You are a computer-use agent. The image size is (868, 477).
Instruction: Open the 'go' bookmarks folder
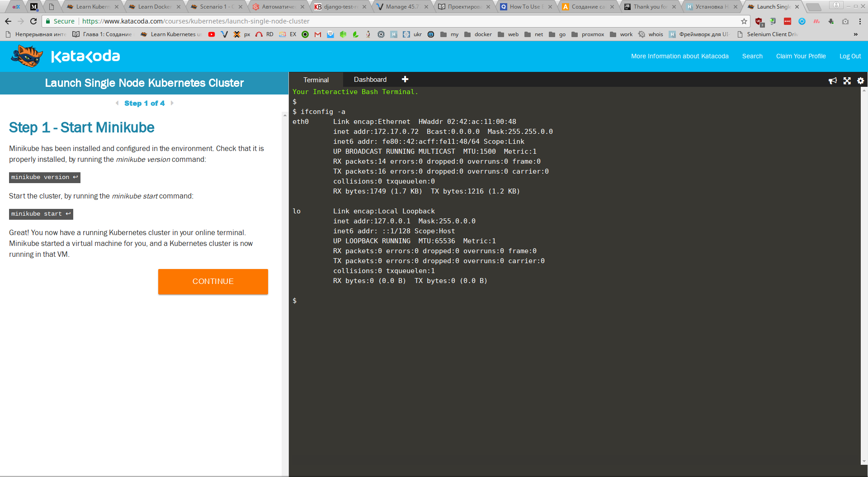pos(557,34)
